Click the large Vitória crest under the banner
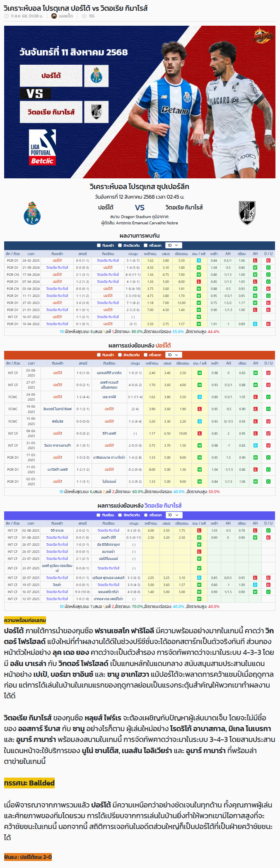280x868 pixels. click(247, 213)
